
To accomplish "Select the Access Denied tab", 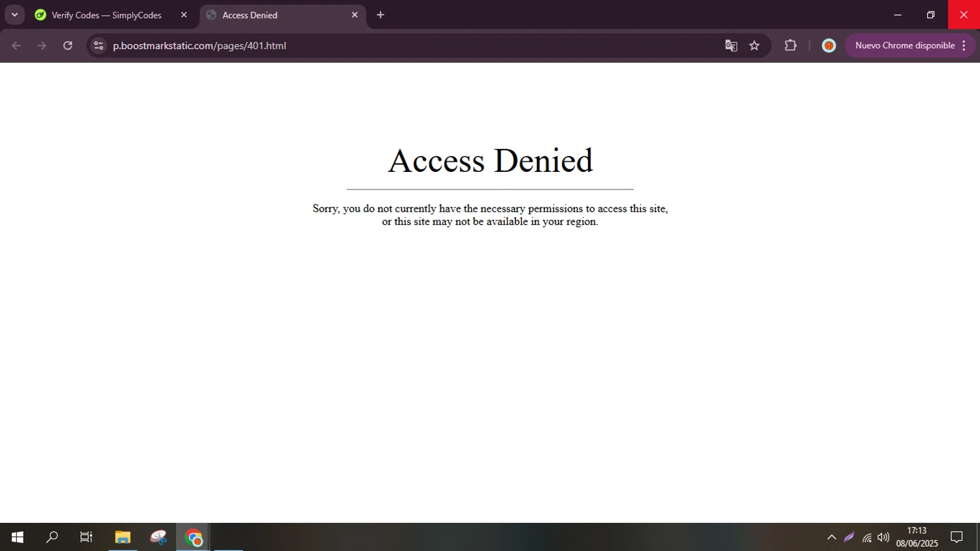I will [x=283, y=15].
